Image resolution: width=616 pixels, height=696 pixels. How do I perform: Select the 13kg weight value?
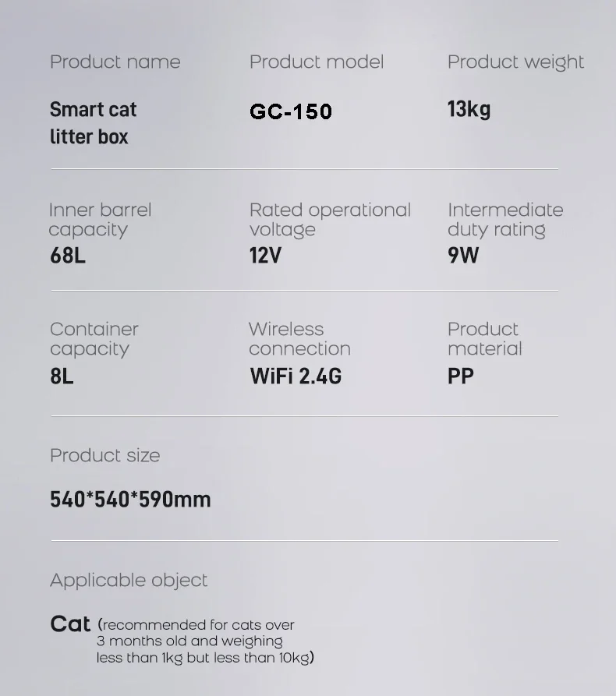click(x=469, y=109)
